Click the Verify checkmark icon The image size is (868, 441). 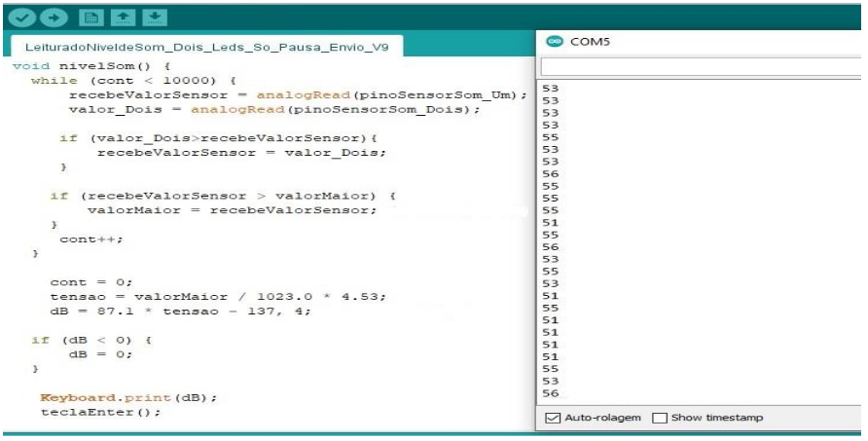[22, 18]
